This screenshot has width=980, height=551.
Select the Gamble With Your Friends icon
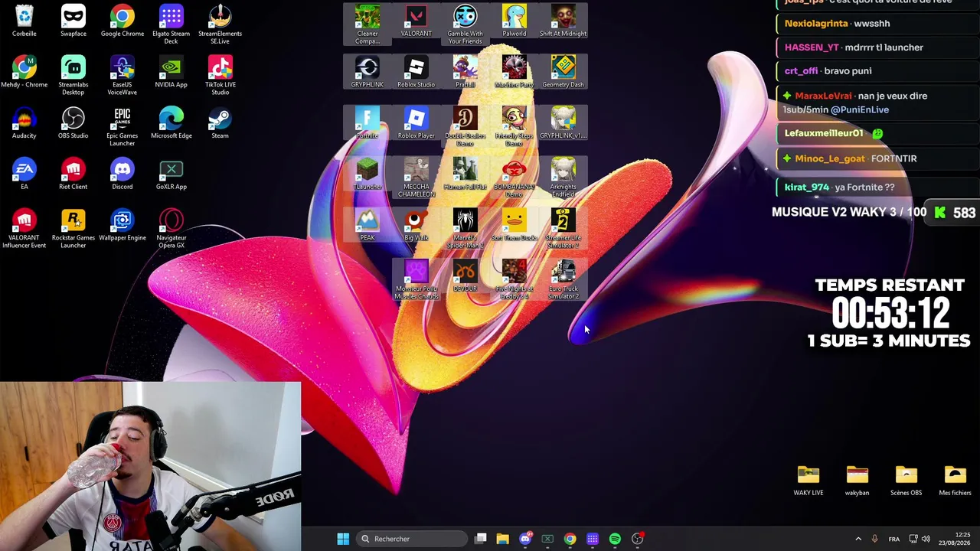[x=465, y=25]
